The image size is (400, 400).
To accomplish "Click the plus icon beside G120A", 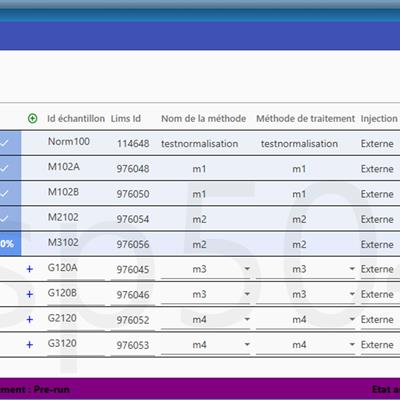I will tap(30, 269).
